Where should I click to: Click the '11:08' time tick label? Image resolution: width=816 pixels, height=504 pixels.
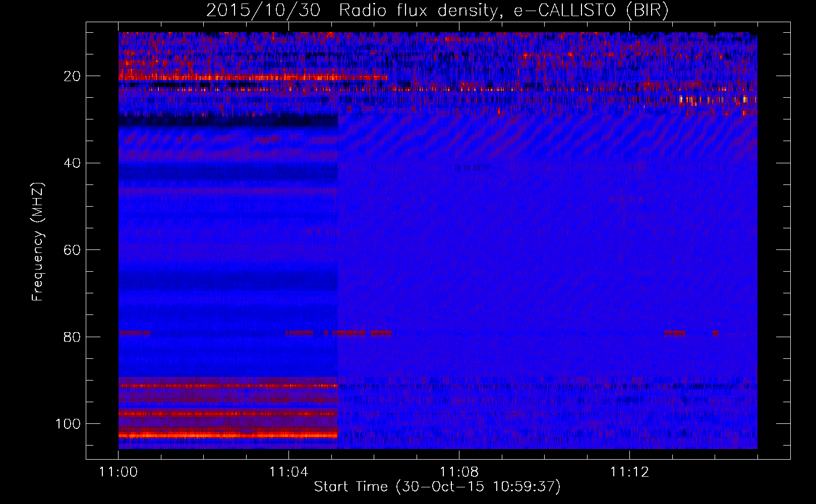point(459,472)
